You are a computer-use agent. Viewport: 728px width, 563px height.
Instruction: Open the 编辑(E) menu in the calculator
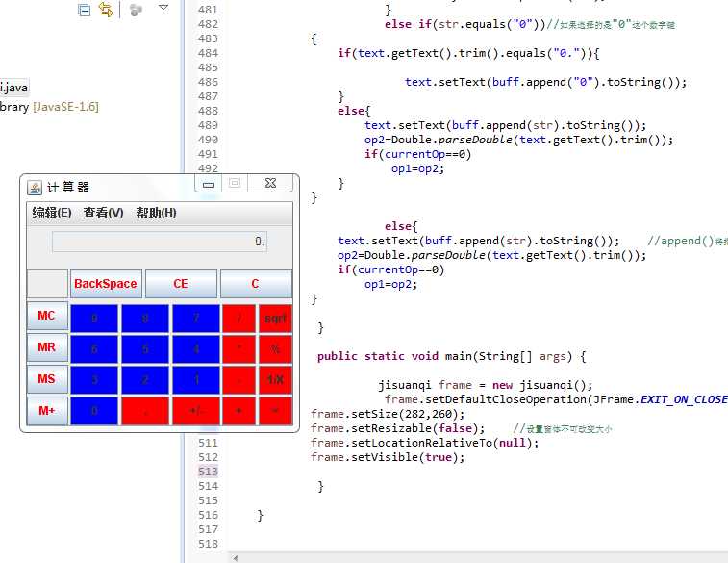52,213
